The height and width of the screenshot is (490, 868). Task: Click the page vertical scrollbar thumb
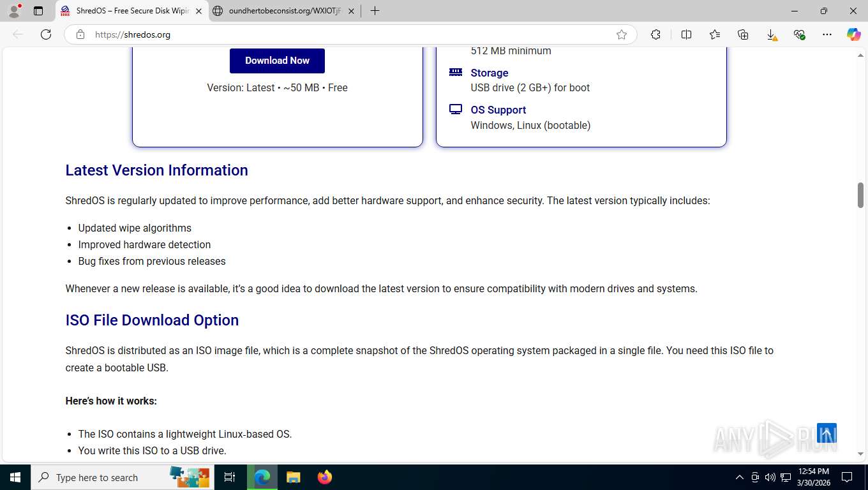click(860, 195)
